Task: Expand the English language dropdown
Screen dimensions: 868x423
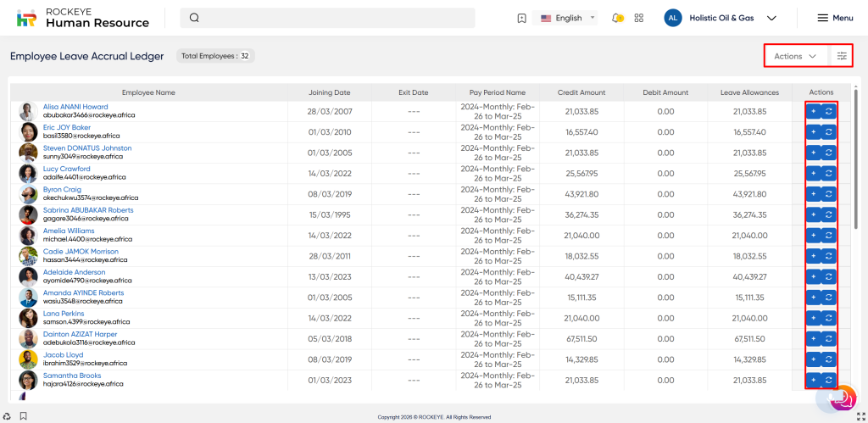Action: coord(568,18)
